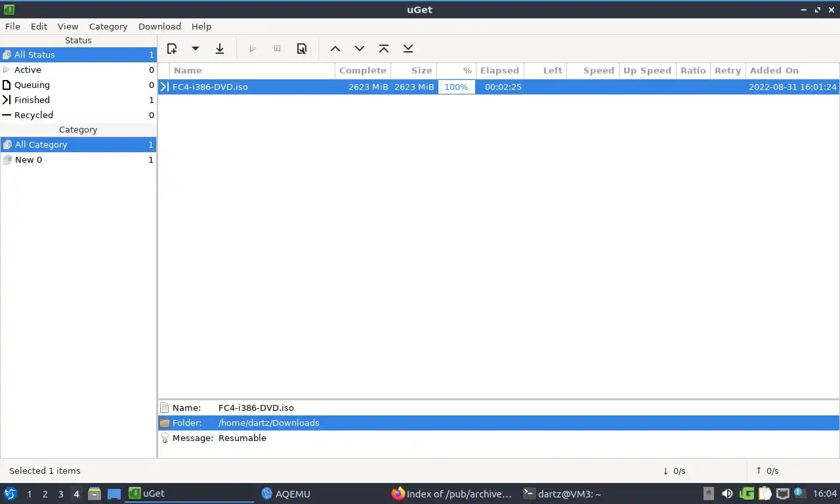Click the finished-state icon on FC4-i386-DVD.iso row
This screenshot has width=840, height=504.
[x=164, y=87]
